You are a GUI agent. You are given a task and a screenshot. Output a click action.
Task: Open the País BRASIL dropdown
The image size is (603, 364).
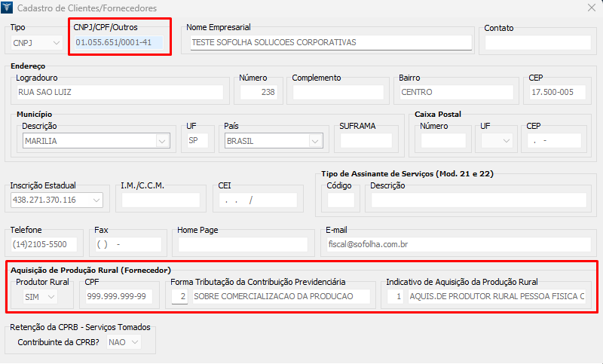tap(315, 141)
